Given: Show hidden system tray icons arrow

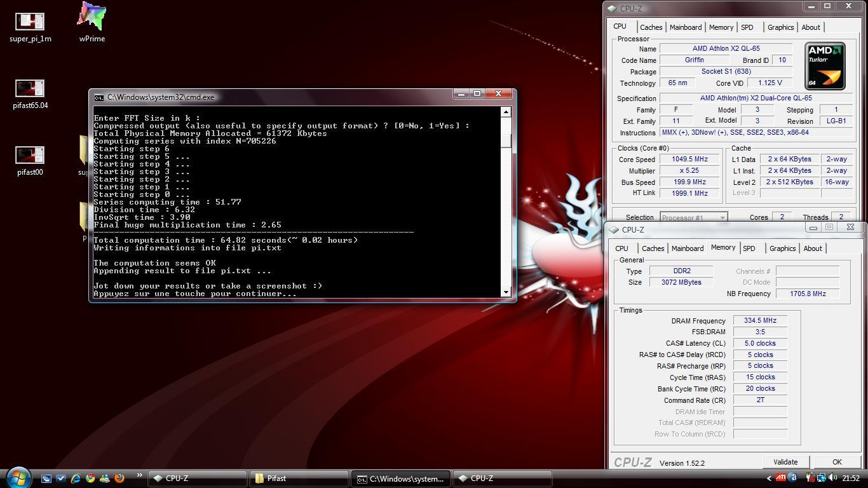Looking at the screenshot, I should click(769, 478).
